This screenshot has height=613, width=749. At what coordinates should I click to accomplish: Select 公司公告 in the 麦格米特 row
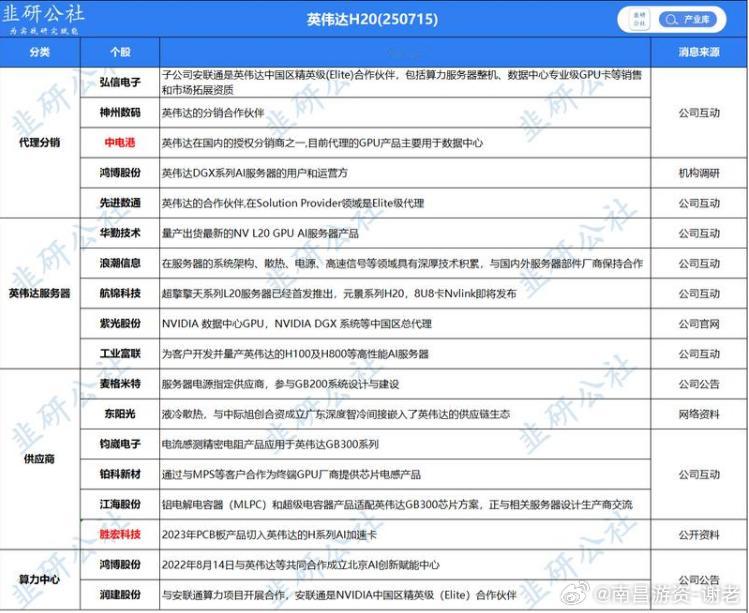click(x=699, y=384)
